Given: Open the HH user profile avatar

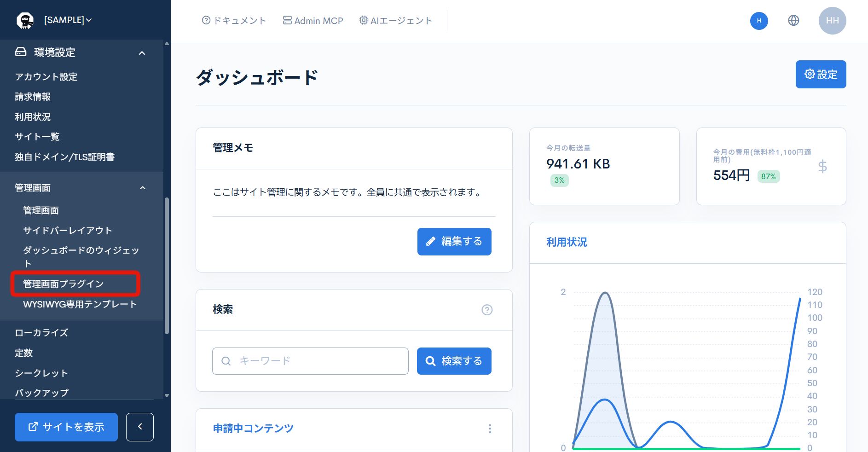Looking at the screenshot, I should click(832, 21).
